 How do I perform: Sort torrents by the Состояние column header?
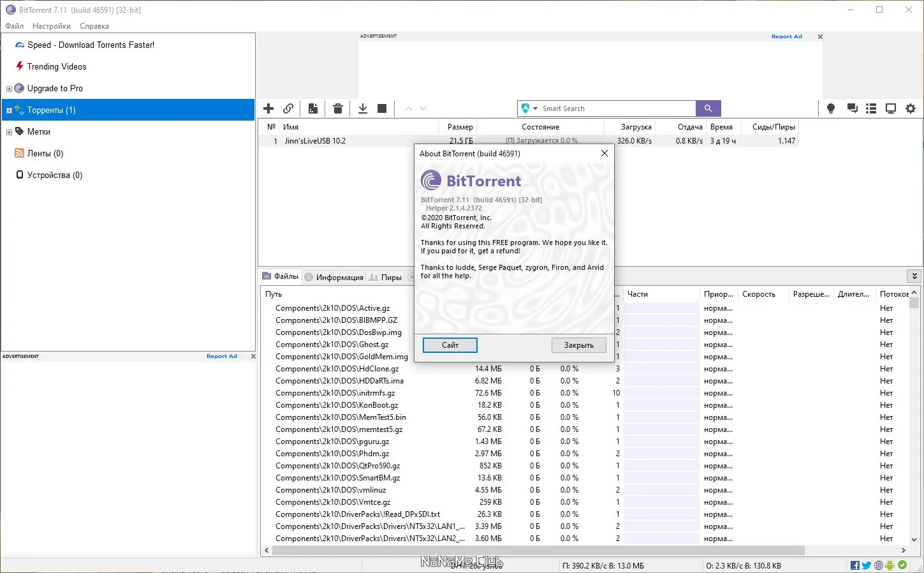pyautogui.click(x=541, y=127)
